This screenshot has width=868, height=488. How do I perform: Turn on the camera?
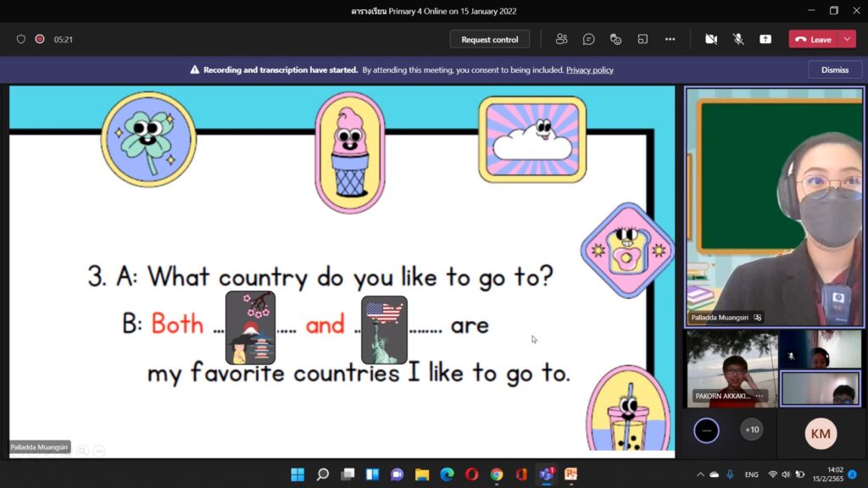[x=711, y=39]
